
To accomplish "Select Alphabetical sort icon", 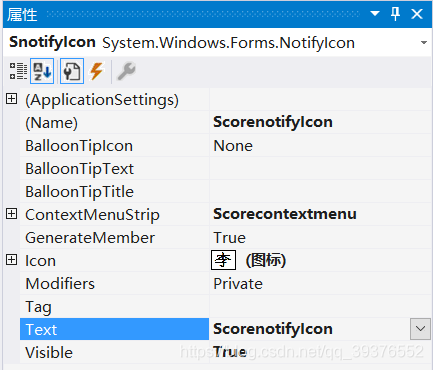I will (x=42, y=71).
